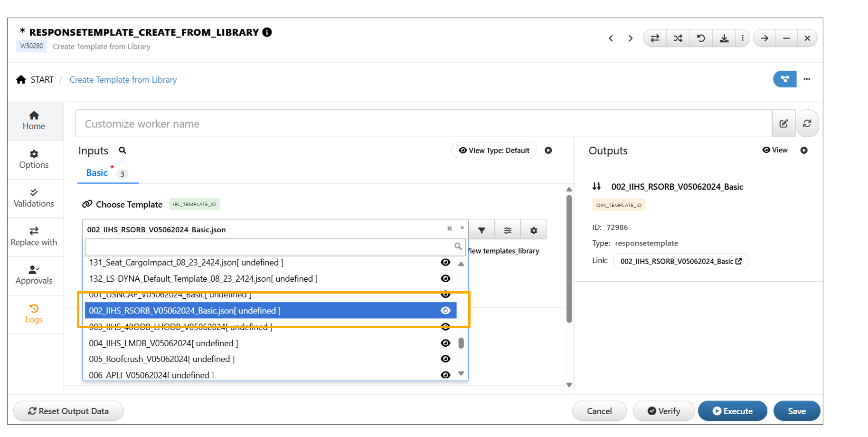Click the swap arrows icon in top toolbar
Screen dimensions: 868x437
[x=655, y=38]
